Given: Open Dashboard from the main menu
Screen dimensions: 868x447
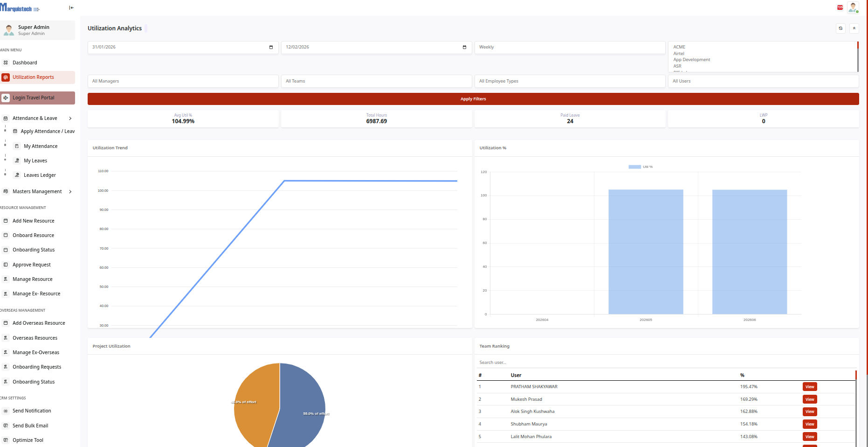Looking at the screenshot, I should pyautogui.click(x=25, y=63).
